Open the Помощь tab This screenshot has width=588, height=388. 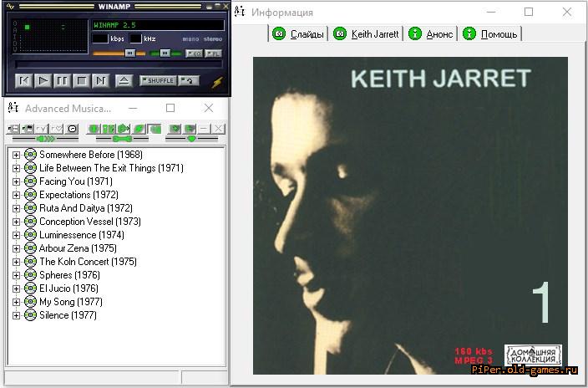tap(489, 33)
